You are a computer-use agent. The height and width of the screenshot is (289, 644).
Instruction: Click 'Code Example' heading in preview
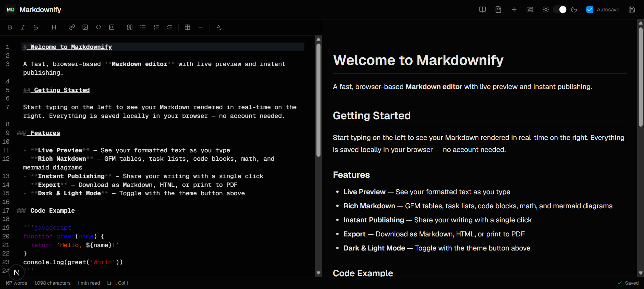(x=363, y=273)
